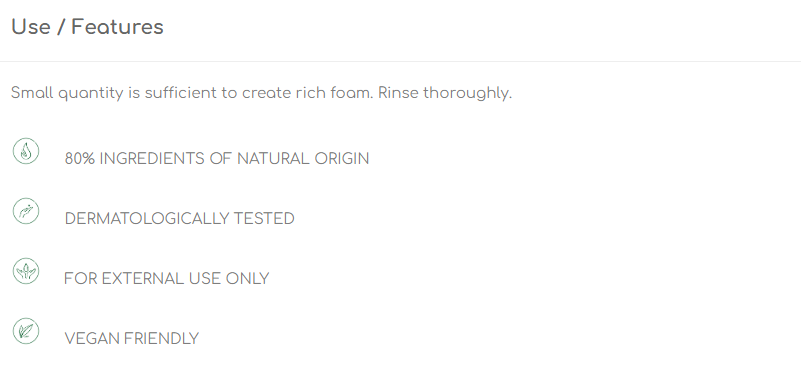801x367 pixels.
Task: Click the word FRIENDLY in last feature
Action: (161, 338)
